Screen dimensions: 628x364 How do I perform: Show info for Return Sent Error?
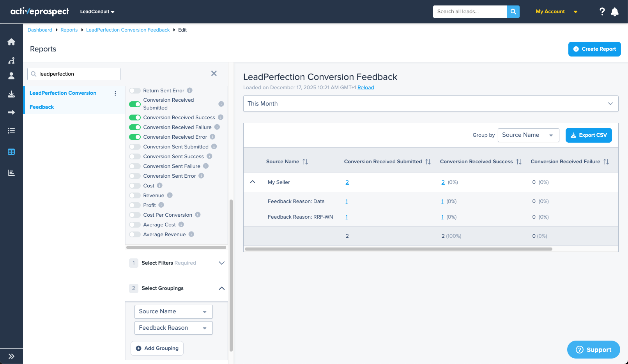pyautogui.click(x=190, y=90)
